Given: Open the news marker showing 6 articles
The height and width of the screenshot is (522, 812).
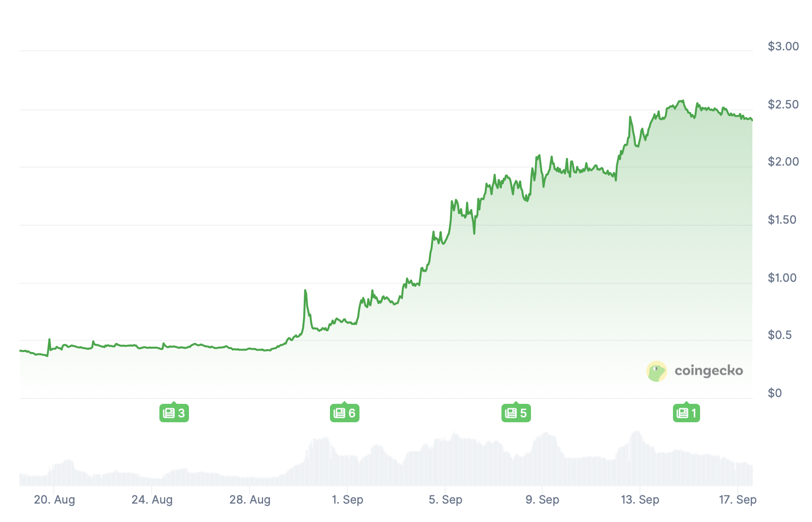Looking at the screenshot, I should tap(344, 413).
